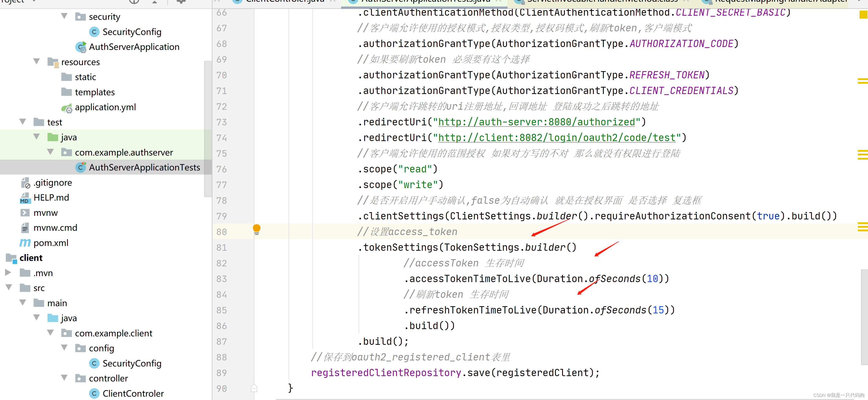Collapse the controller package in client
Screen dimensions: 868x400
point(64,378)
